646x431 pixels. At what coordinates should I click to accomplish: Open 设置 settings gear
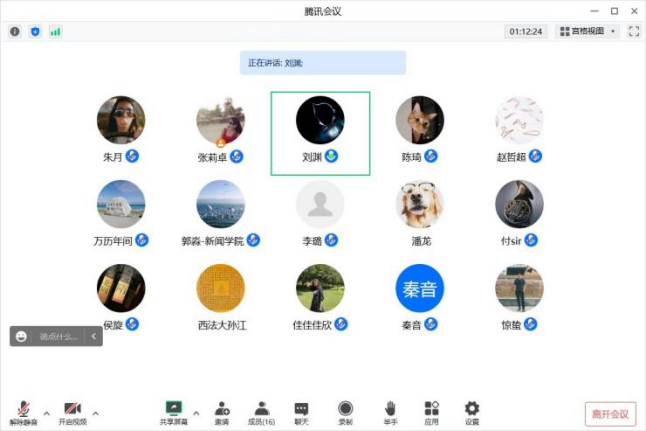point(472,412)
